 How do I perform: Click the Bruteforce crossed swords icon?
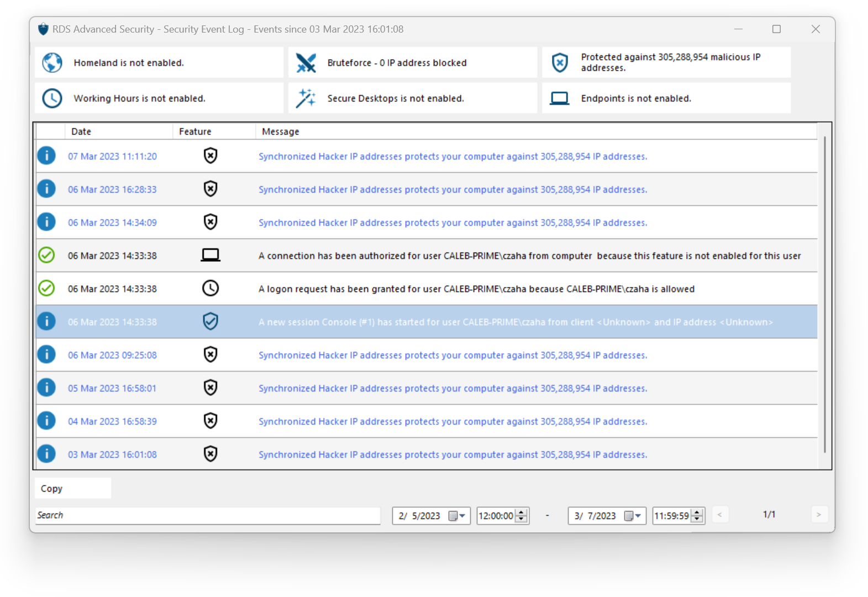[x=306, y=62]
